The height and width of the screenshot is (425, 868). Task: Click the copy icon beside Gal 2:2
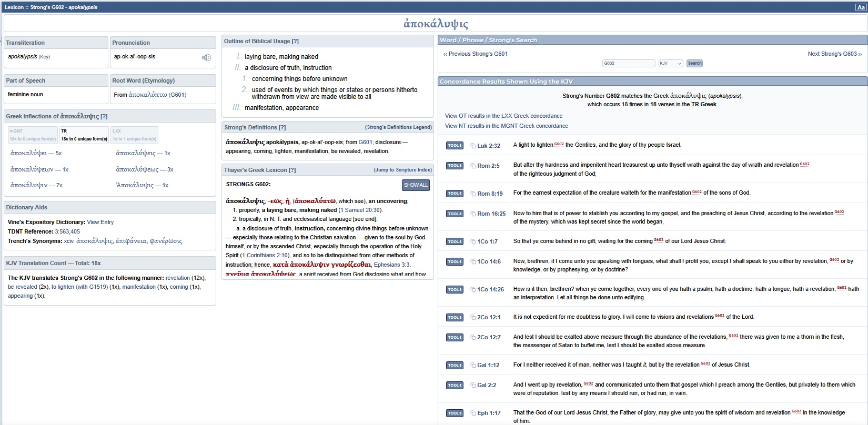[x=473, y=385]
